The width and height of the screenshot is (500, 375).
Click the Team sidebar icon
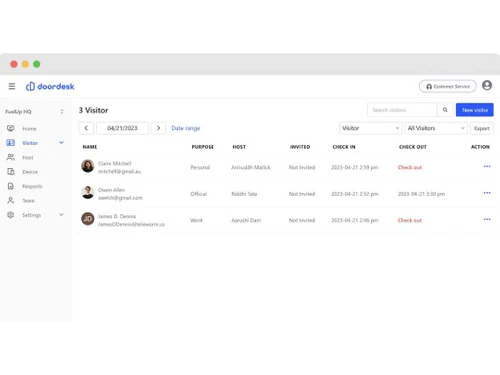tap(11, 200)
